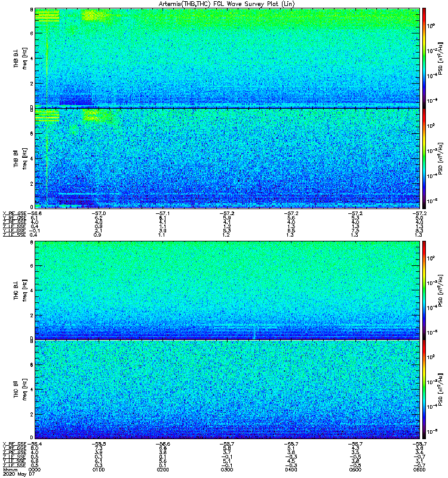Click the third panel PSD color bar
Screen dimensions: 448x478
[424, 290]
